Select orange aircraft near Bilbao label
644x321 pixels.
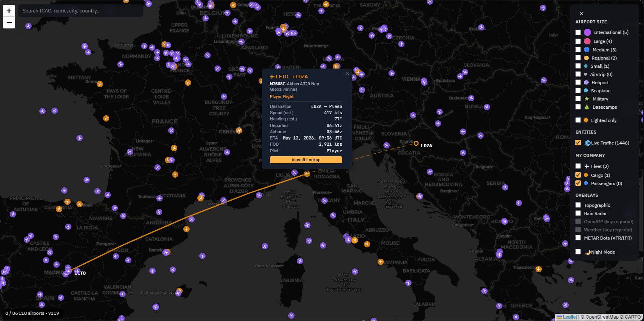click(80, 204)
